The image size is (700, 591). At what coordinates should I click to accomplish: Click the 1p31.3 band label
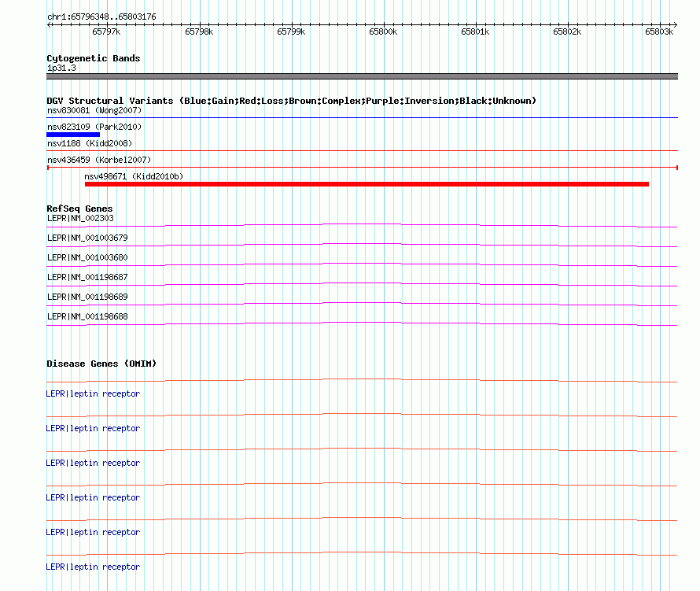61,68
